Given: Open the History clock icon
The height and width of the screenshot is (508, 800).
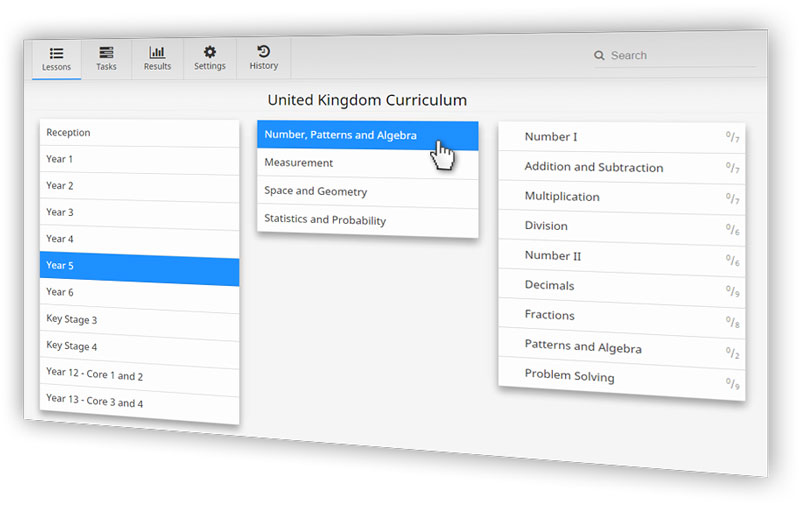Looking at the screenshot, I should point(263,51).
